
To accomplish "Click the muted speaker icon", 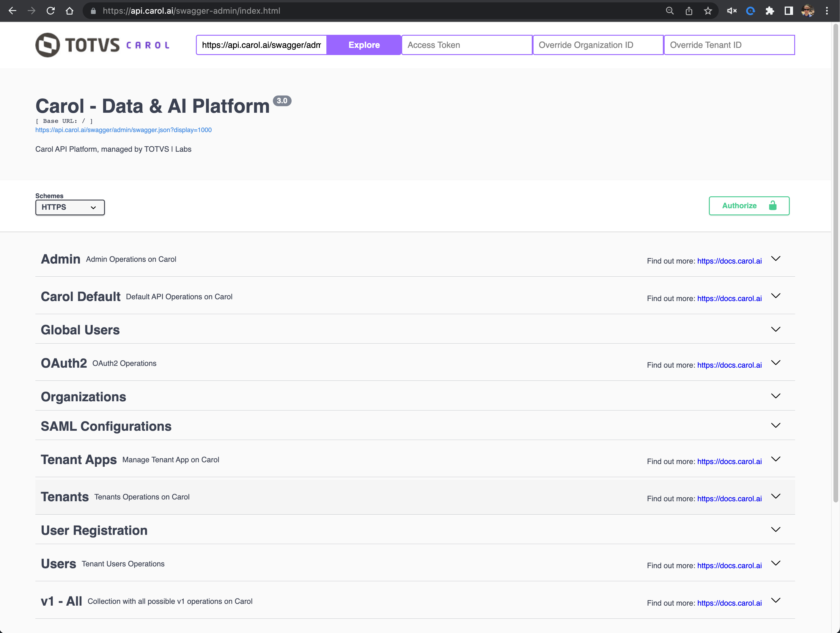I will 732,11.
